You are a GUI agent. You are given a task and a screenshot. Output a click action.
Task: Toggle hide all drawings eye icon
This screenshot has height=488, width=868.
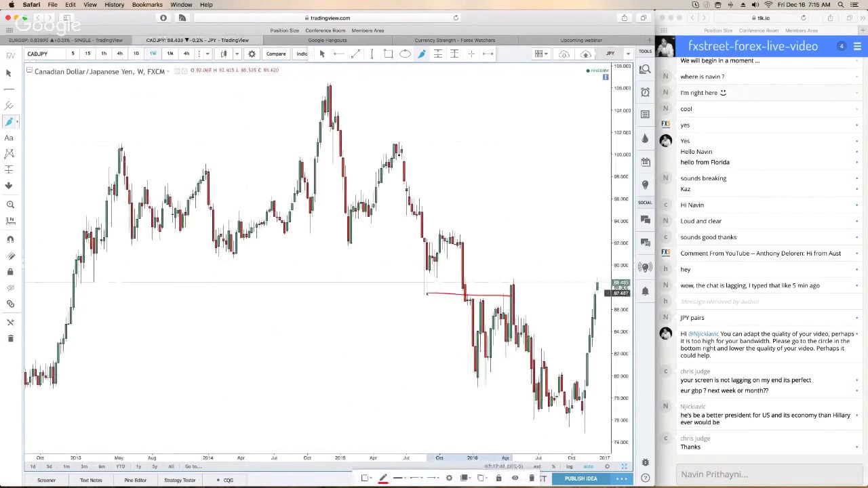pyautogui.click(x=10, y=288)
